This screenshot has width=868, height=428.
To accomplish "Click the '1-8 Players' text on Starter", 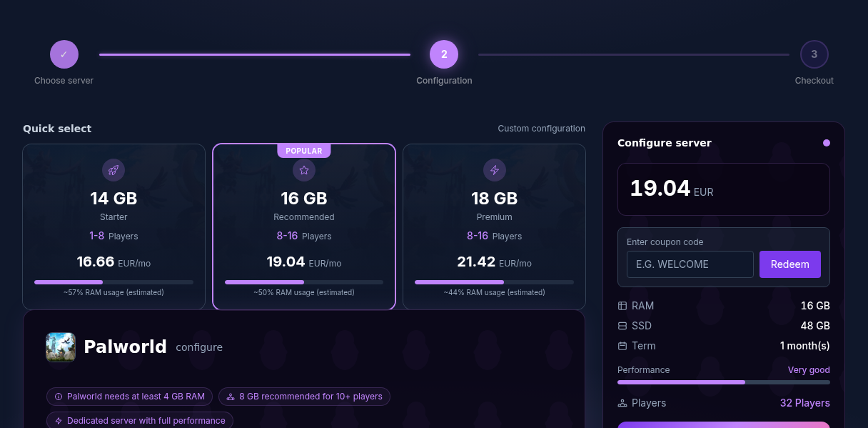I will point(113,236).
